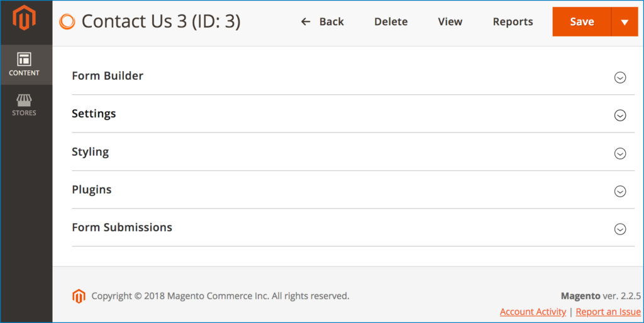Go back using the Back arrow button
The width and height of the screenshot is (644, 323).
tap(322, 22)
